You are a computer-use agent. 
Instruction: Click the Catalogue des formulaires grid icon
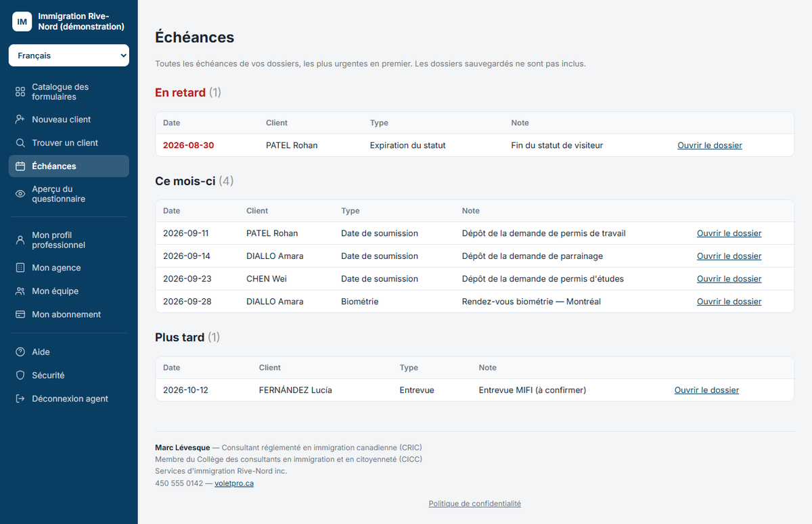pos(20,92)
